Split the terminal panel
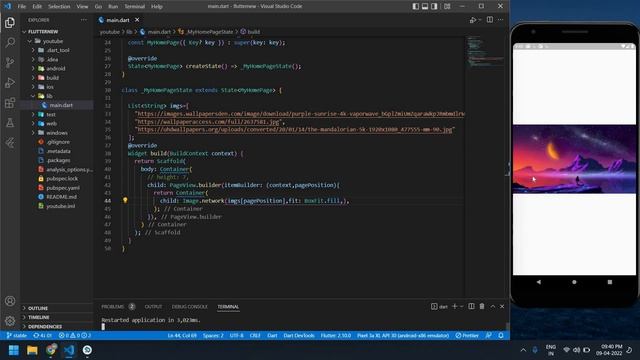 471,306
